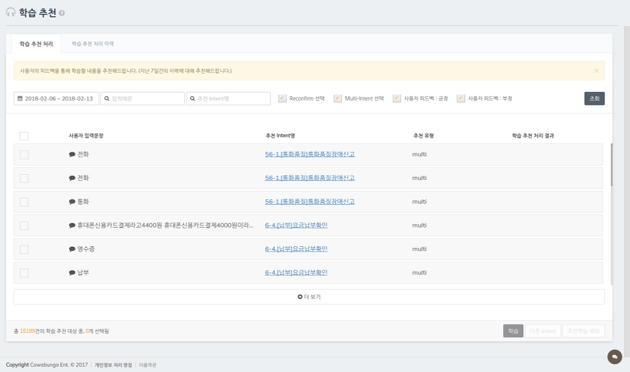
Task: Click the headphones icon beside 학습 추천 title
Action: click(10, 12)
